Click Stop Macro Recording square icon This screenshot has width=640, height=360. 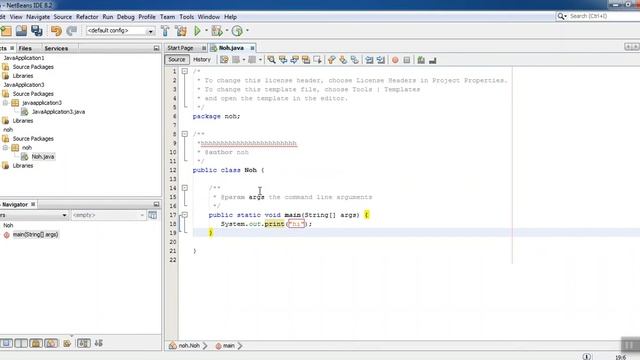click(407, 60)
